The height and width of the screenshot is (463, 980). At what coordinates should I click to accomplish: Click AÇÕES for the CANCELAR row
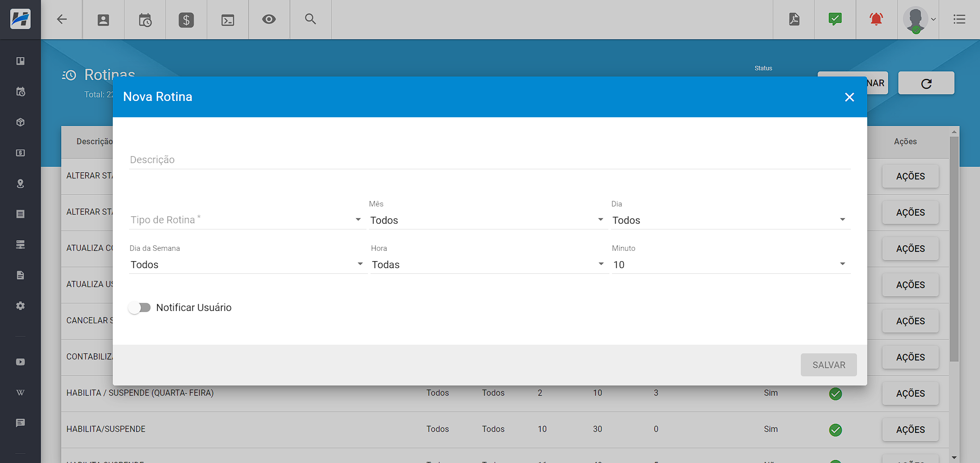point(911,321)
